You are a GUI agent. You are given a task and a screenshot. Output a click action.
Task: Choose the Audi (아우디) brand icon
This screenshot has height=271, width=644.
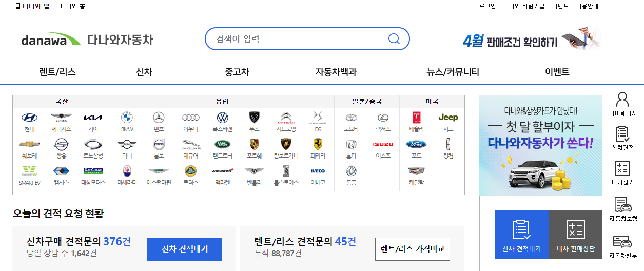click(x=191, y=118)
